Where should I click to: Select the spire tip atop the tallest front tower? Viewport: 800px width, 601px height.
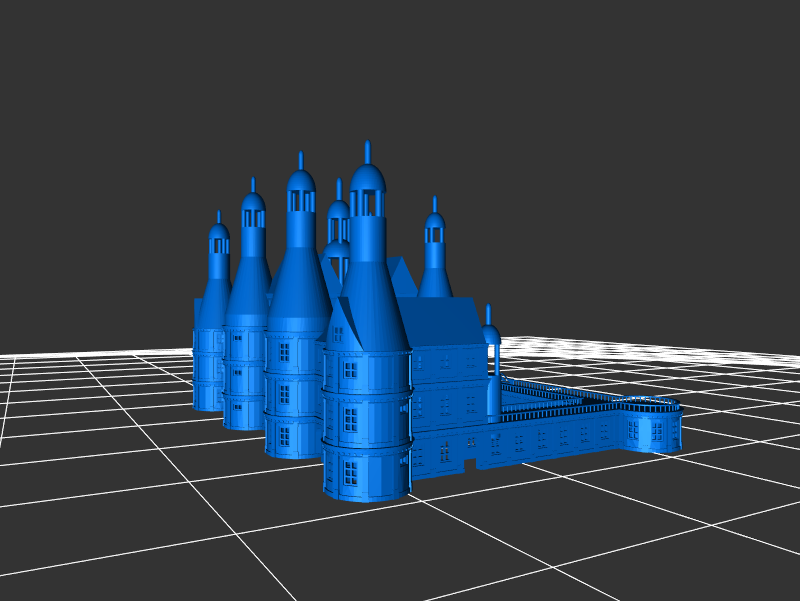pos(368,150)
